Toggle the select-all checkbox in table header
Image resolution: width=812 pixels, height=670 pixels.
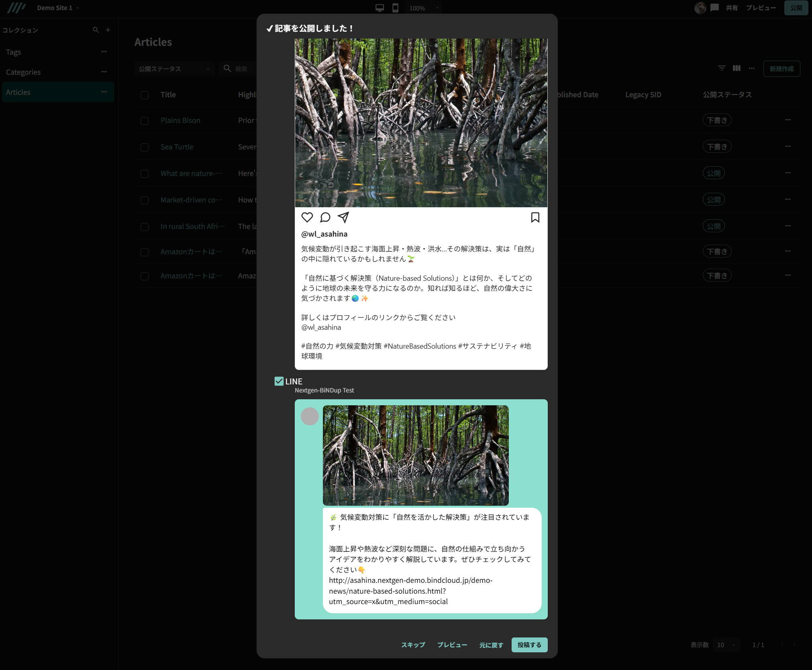[x=145, y=95]
